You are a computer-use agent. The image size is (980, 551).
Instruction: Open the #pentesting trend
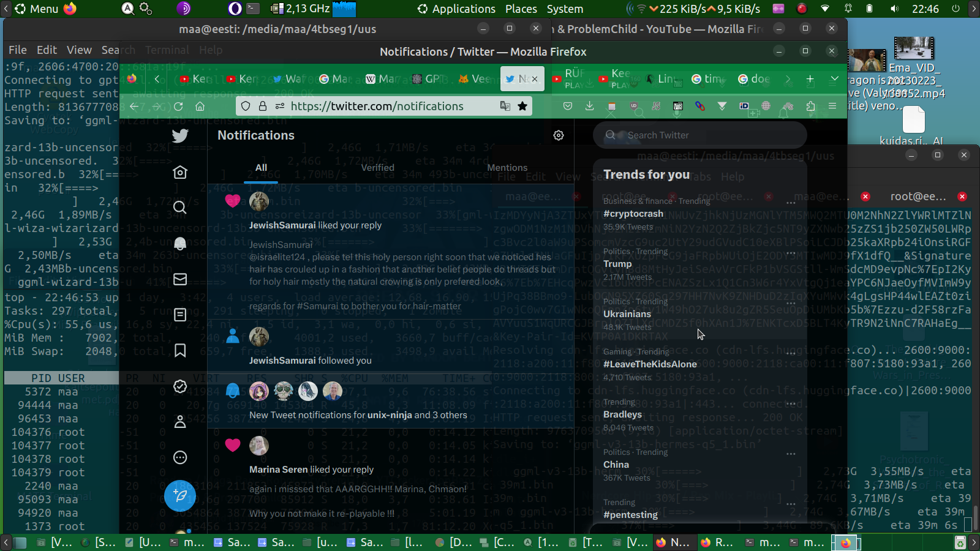point(630,515)
